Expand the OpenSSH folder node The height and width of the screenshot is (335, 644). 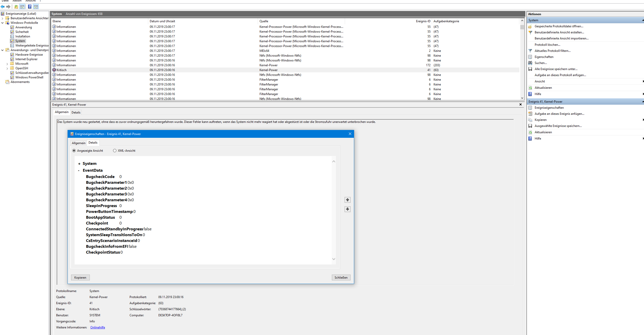click(7, 69)
